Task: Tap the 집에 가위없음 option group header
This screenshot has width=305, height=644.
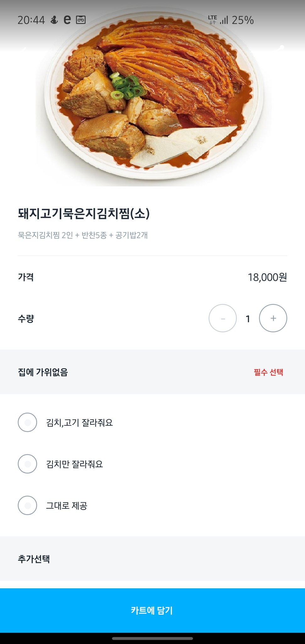Action: click(x=43, y=372)
